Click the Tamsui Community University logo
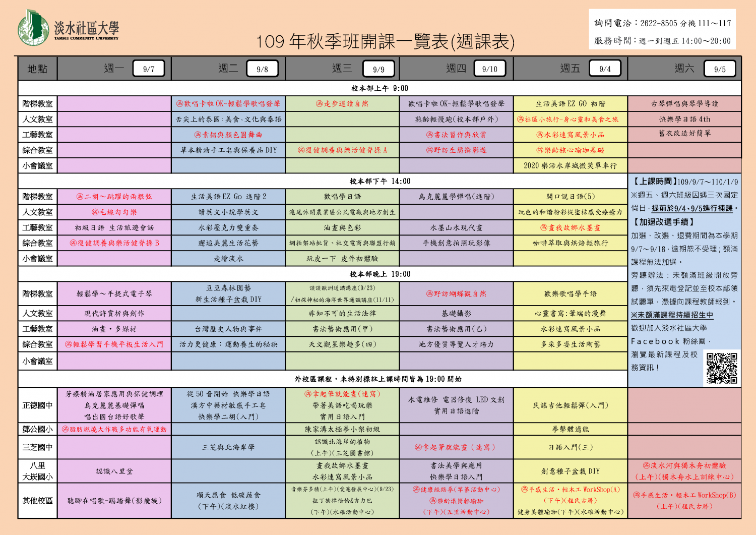 pos(68,28)
